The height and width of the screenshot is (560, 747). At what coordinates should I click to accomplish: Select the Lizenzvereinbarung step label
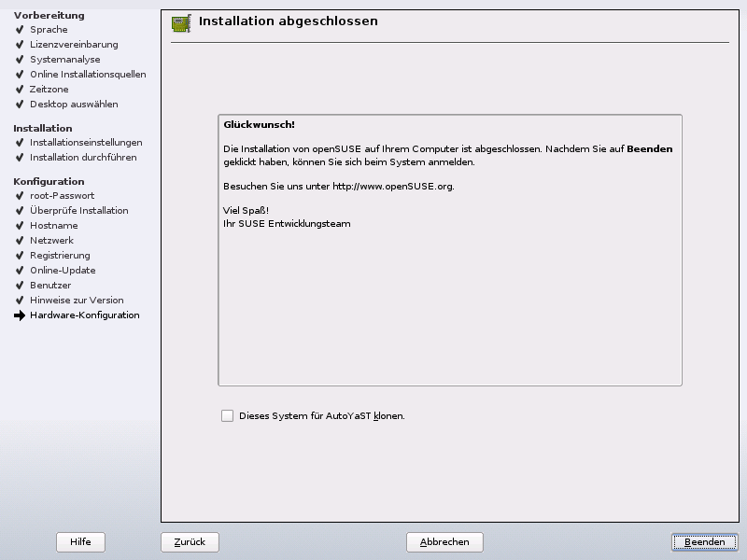(74, 44)
